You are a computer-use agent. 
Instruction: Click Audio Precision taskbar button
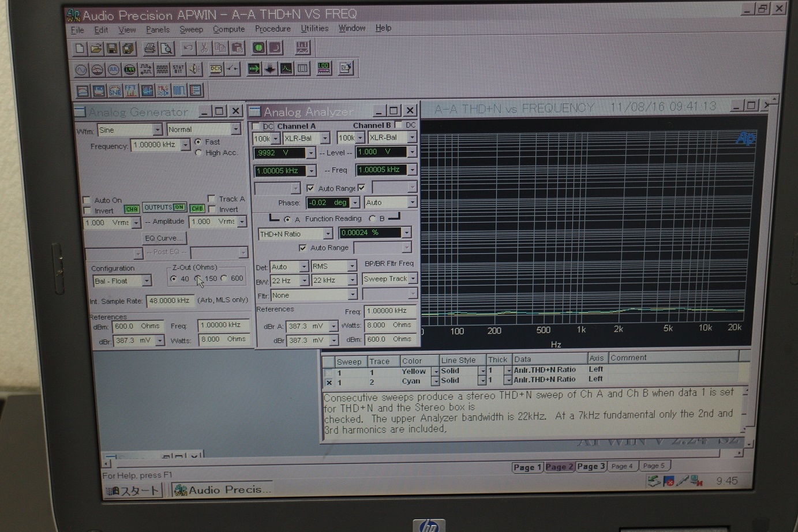tap(223, 490)
